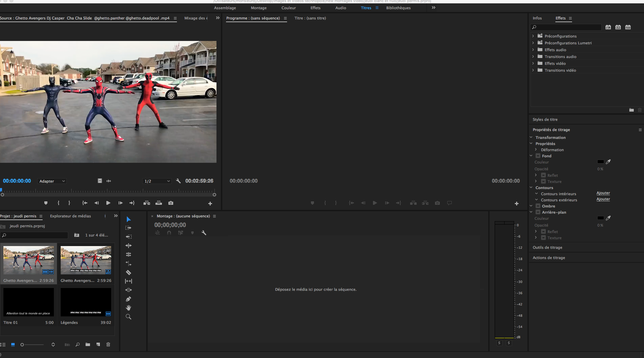Image resolution: width=644 pixels, height=358 pixels.
Task: Open the Adapter zoom dropdown
Action: pyautogui.click(x=52, y=181)
